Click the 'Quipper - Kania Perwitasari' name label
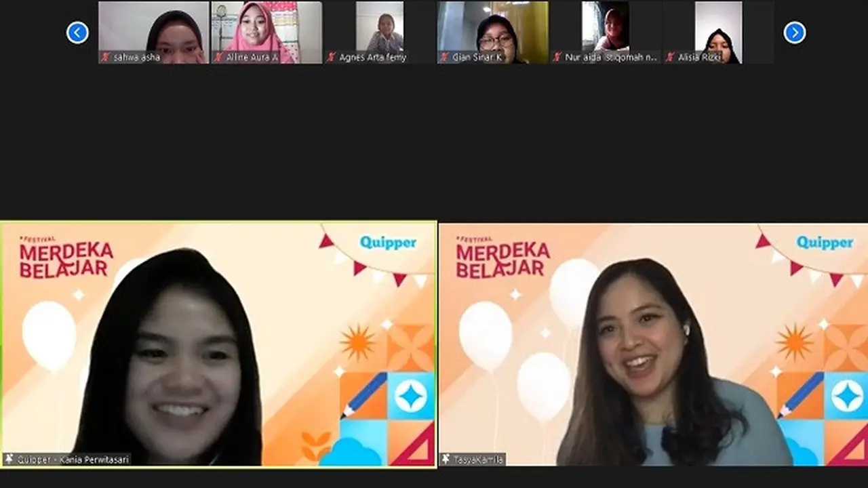Screen dimensions: 868x488 [72, 459]
